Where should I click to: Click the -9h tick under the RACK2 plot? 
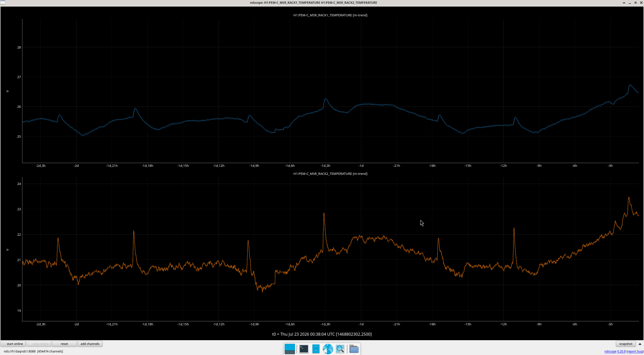point(539,324)
